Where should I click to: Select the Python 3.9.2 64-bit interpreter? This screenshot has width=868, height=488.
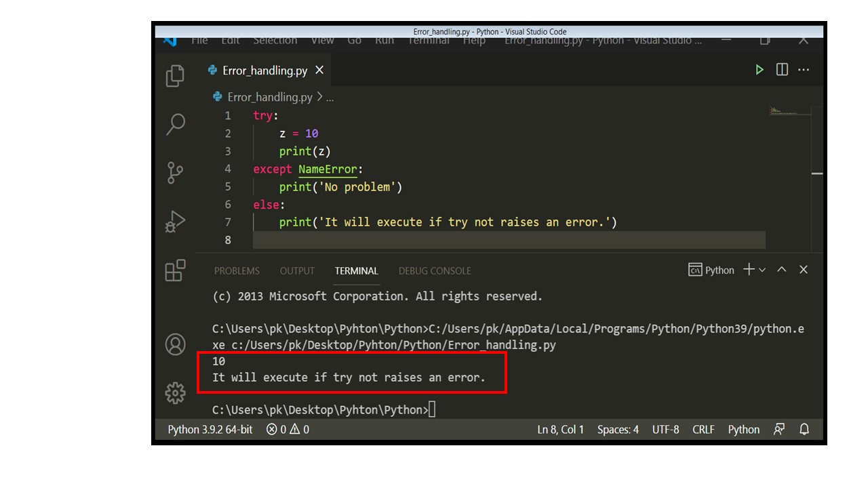click(x=209, y=429)
